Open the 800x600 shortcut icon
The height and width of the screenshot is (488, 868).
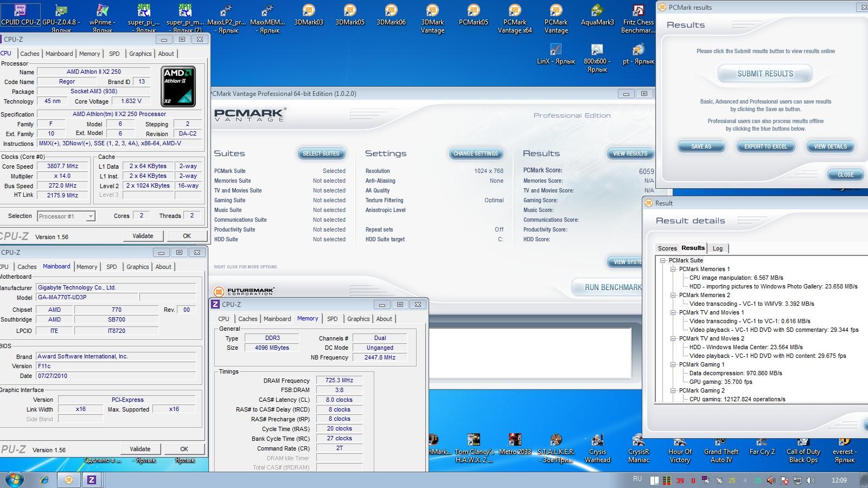[597, 58]
